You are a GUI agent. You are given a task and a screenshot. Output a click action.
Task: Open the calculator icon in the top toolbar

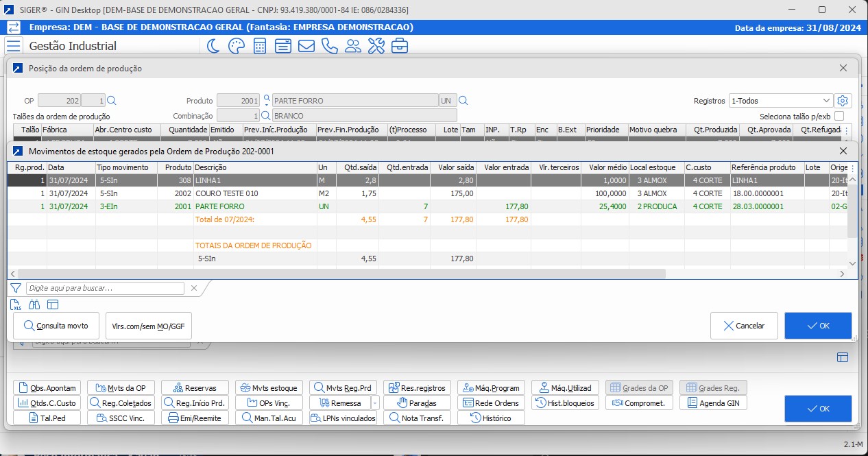(259, 47)
